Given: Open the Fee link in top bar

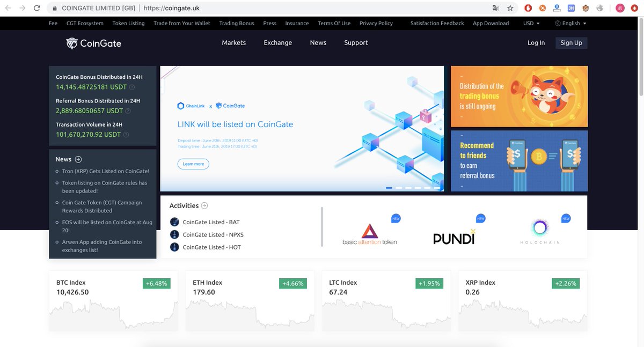Looking at the screenshot, I should 53,23.
